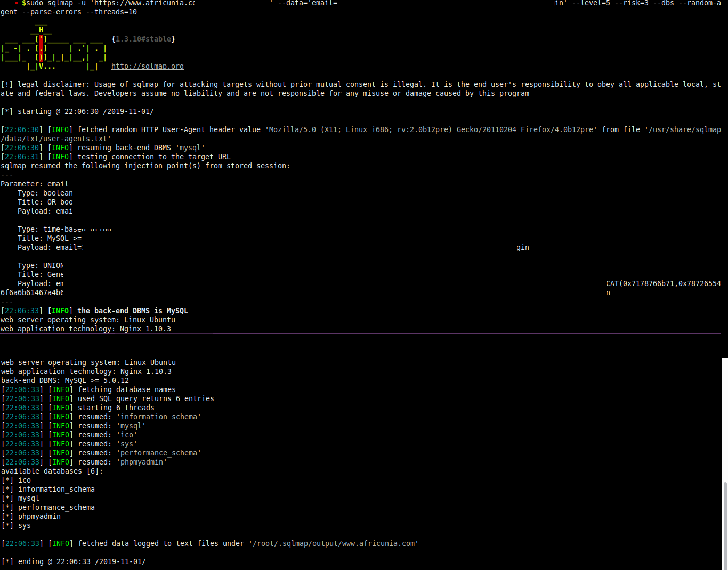Select the '[*] information_schema' database entry
Screen dimensions: 728x570
click(48, 489)
